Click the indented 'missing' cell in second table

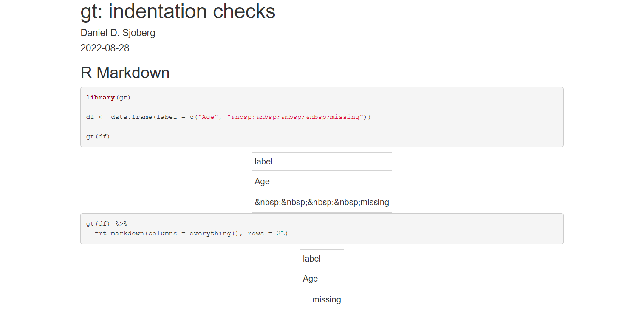(327, 299)
